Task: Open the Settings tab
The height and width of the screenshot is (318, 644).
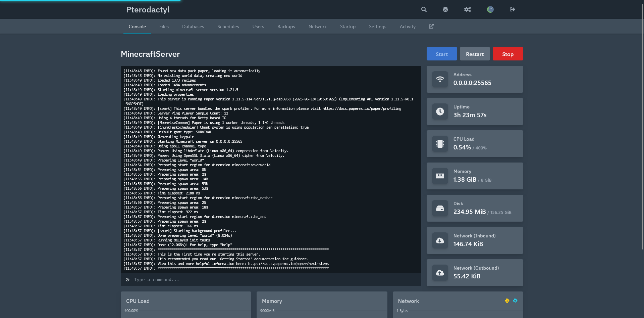Action: tap(378, 27)
